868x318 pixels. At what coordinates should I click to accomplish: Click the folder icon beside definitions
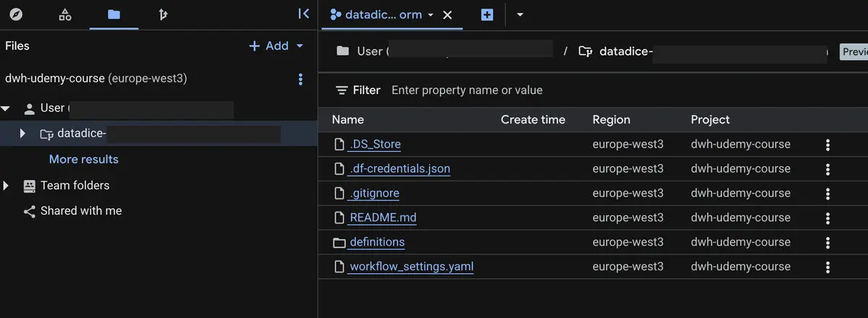coord(339,242)
